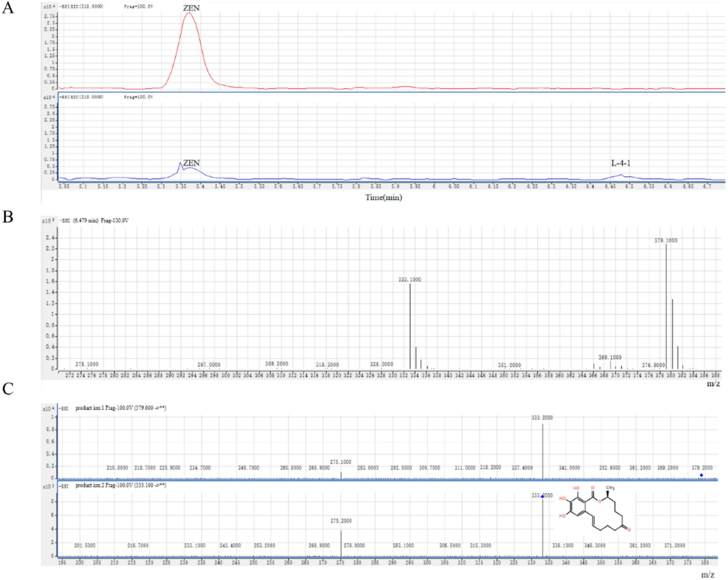728x580 pixels.
Task: Click the 297.0000 label in panel B
Action: point(209,365)
